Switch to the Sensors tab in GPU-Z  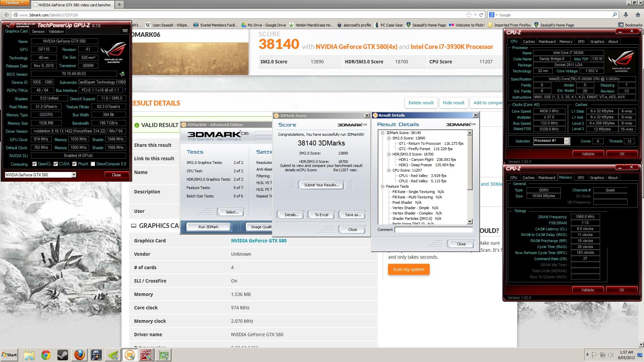click(x=38, y=32)
